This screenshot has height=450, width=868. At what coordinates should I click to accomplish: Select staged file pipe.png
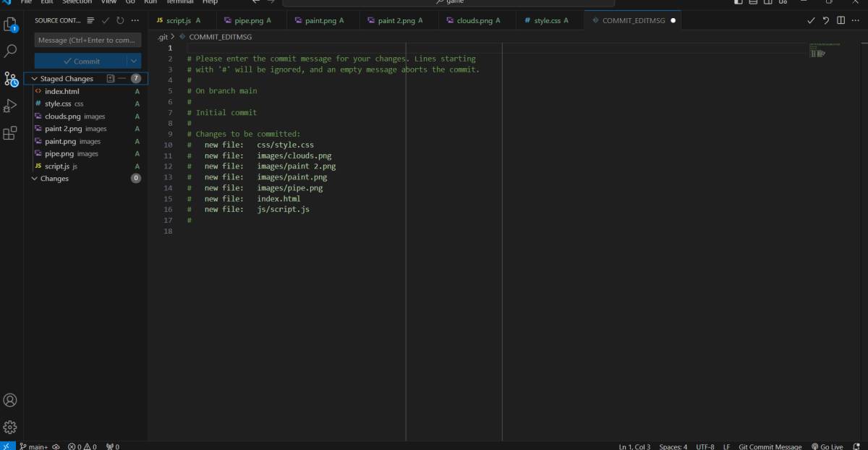[86, 153]
